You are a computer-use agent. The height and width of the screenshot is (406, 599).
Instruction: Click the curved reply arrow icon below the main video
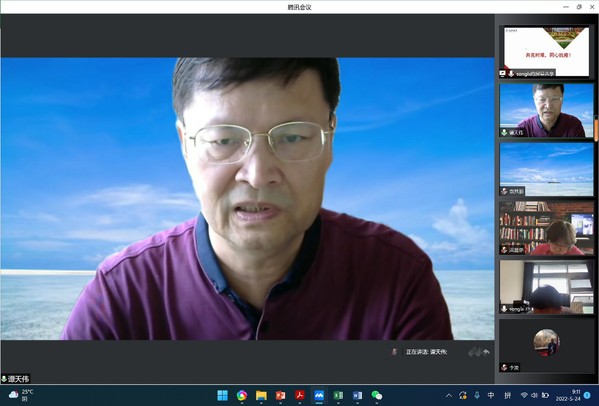click(486, 352)
